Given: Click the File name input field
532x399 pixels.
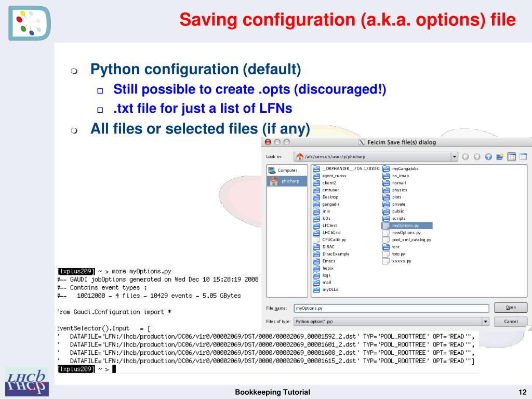Looking at the screenshot, I should 391,308.
